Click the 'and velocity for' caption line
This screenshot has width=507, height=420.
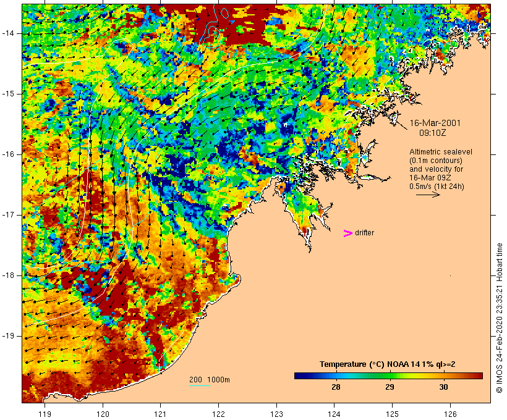pyautogui.click(x=436, y=169)
